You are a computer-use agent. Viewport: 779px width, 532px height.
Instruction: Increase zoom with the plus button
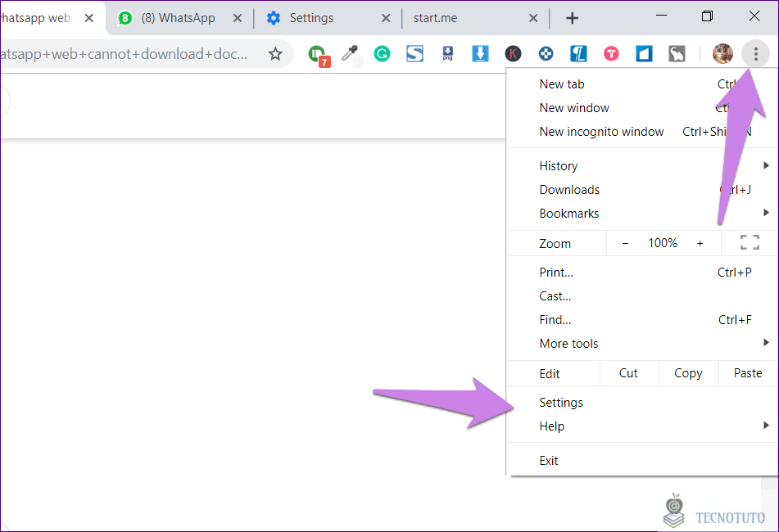point(700,243)
